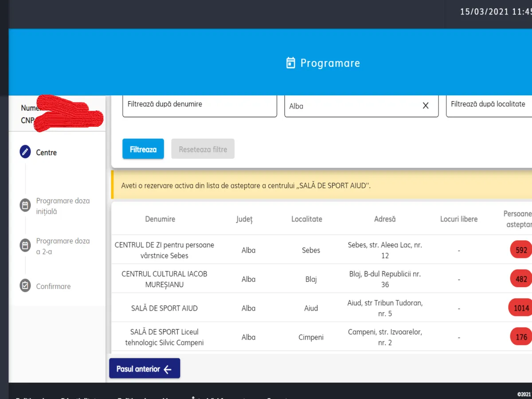Screen dimensions: 532x399
Task: Click the calendar icon beside Programare title
Action: pyautogui.click(x=290, y=63)
